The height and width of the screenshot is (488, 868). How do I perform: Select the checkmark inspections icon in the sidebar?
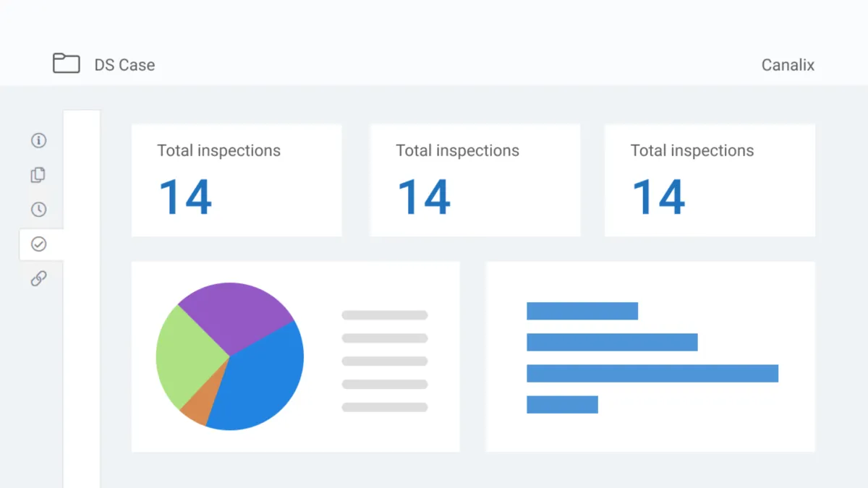point(39,244)
